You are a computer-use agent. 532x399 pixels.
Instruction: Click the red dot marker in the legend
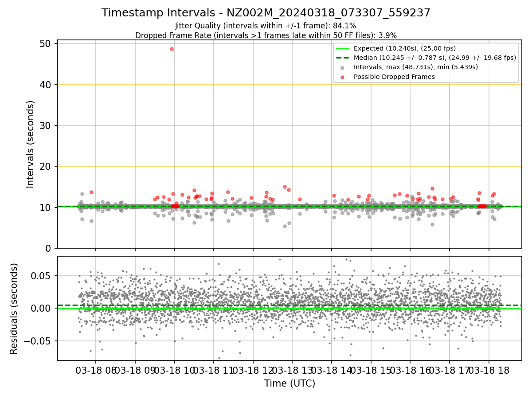click(x=343, y=77)
